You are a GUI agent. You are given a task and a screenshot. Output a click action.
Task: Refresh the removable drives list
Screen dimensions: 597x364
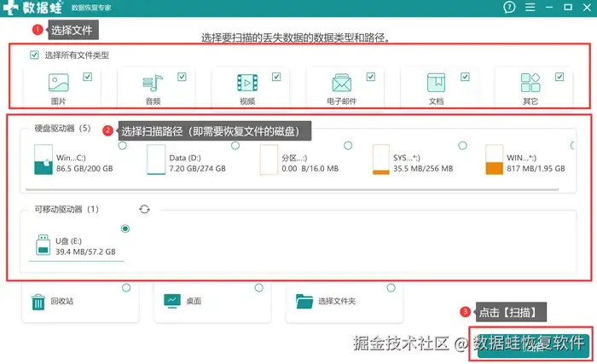(144, 209)
